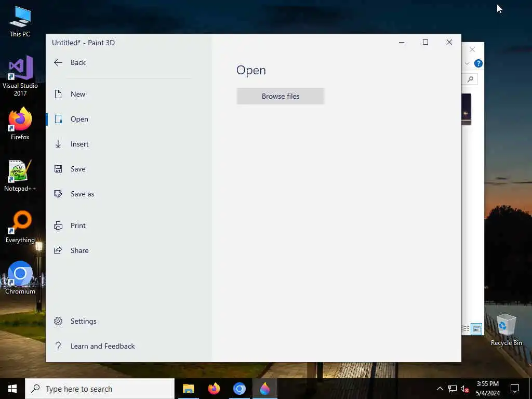Click the Share arrow icon
Viewport: 532px width, 399px height.
click(x=58, y=250)
